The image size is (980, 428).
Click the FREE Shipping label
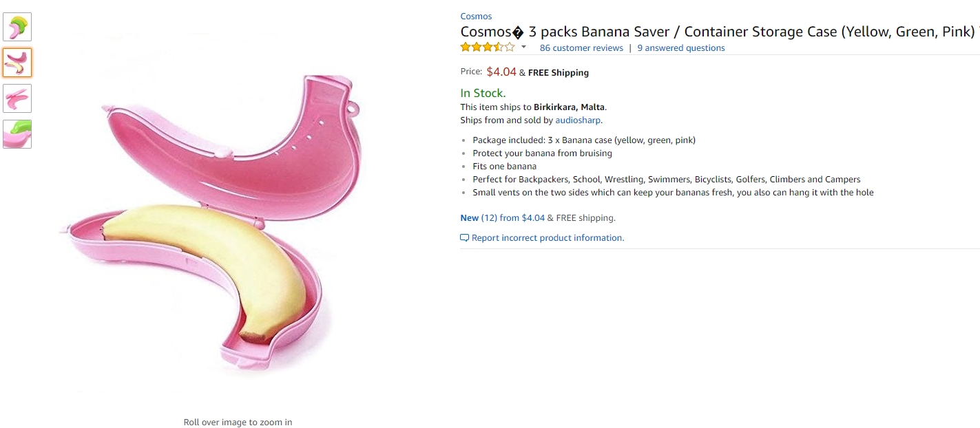pyautogui.click(x=559, y=73)
